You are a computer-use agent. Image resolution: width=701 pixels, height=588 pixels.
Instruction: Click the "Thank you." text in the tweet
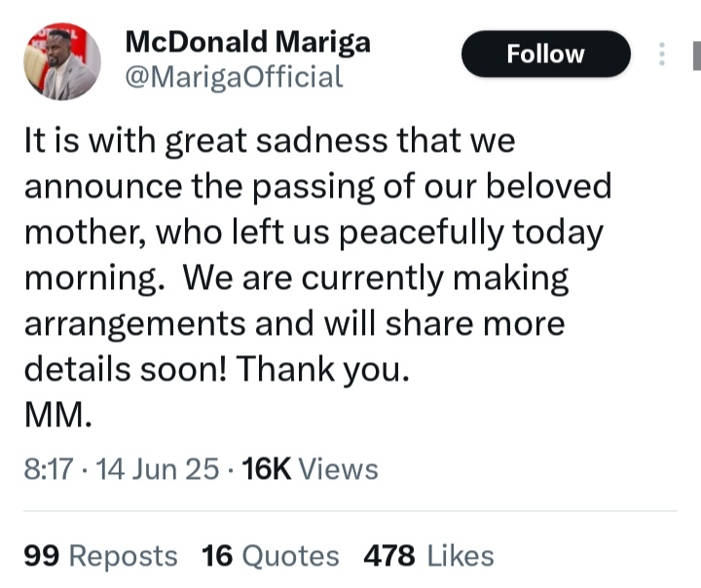tap(322, 369)
